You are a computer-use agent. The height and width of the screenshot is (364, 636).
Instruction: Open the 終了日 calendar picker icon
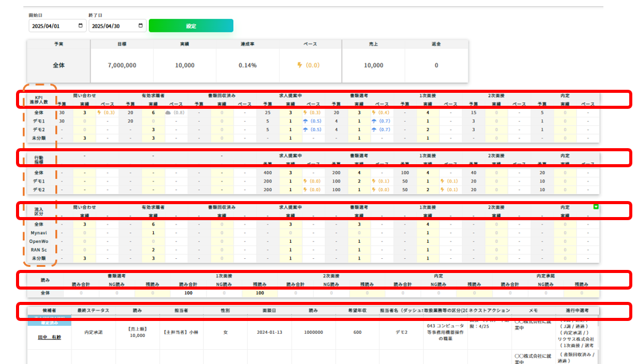tap(141, 26)
